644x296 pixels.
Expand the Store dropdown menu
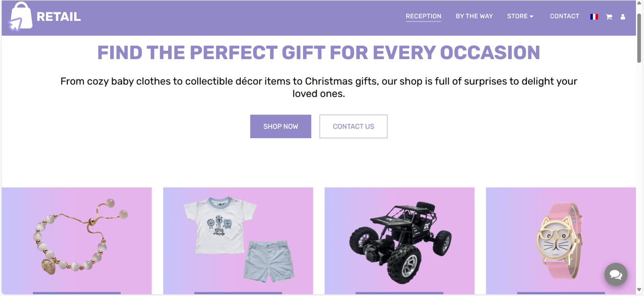point(520,16)
